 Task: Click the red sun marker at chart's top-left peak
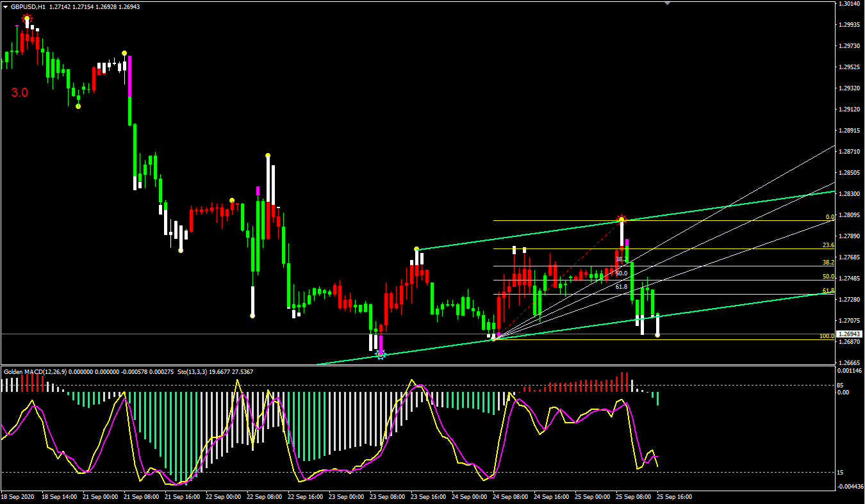click(x=27, y=19)
